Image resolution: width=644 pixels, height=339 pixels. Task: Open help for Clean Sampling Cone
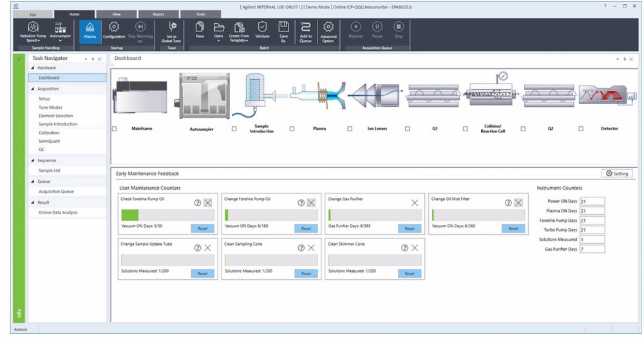point(301,248)
